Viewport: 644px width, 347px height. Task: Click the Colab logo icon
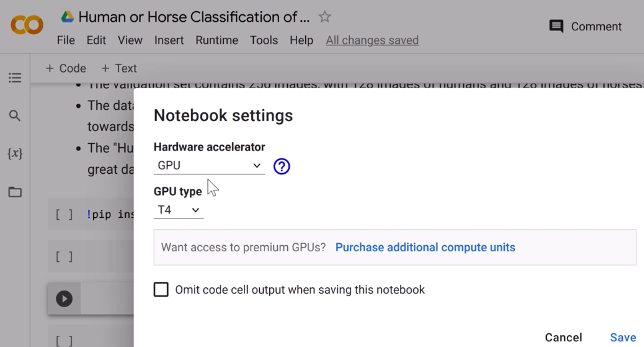pos(26,26)
